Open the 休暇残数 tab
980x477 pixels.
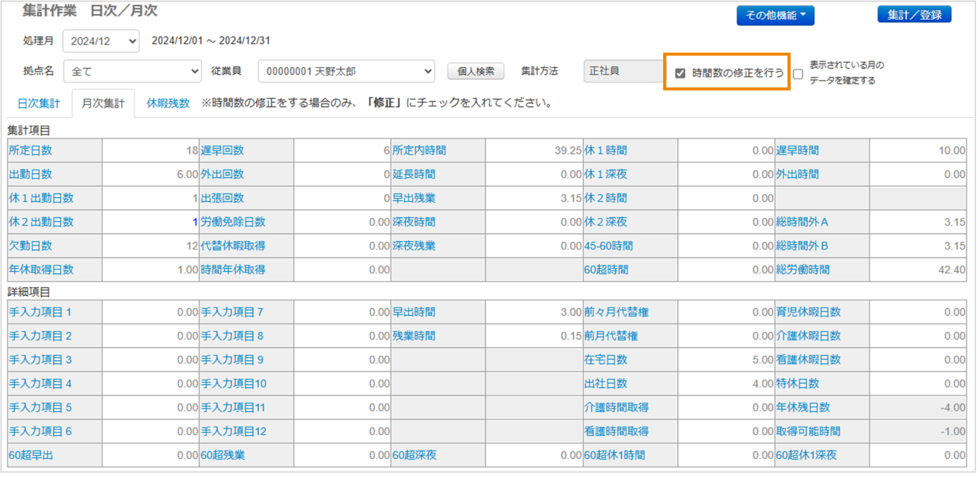point(168,104)
